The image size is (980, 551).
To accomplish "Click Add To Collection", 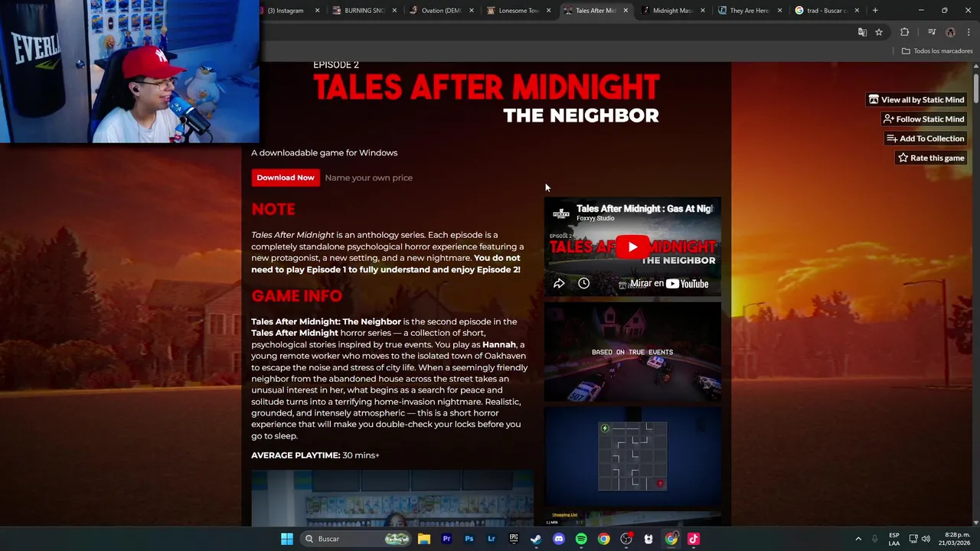I will click(925, 139).
